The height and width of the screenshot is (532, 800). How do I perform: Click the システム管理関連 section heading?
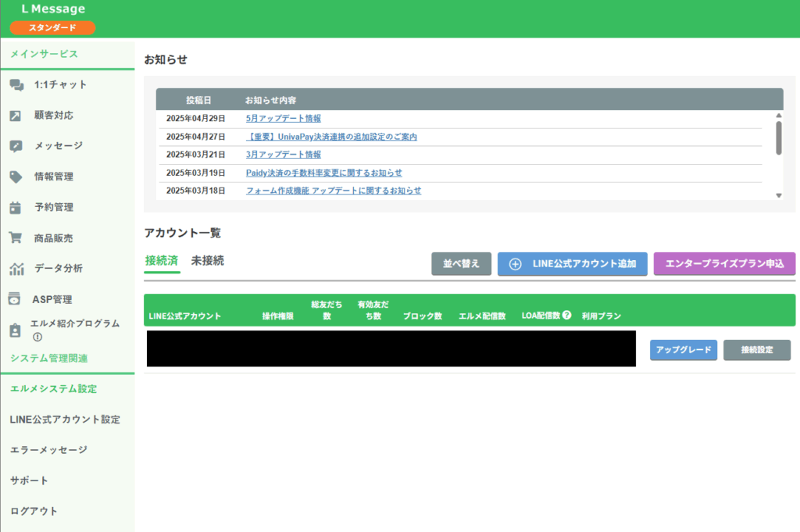point(49,358)
